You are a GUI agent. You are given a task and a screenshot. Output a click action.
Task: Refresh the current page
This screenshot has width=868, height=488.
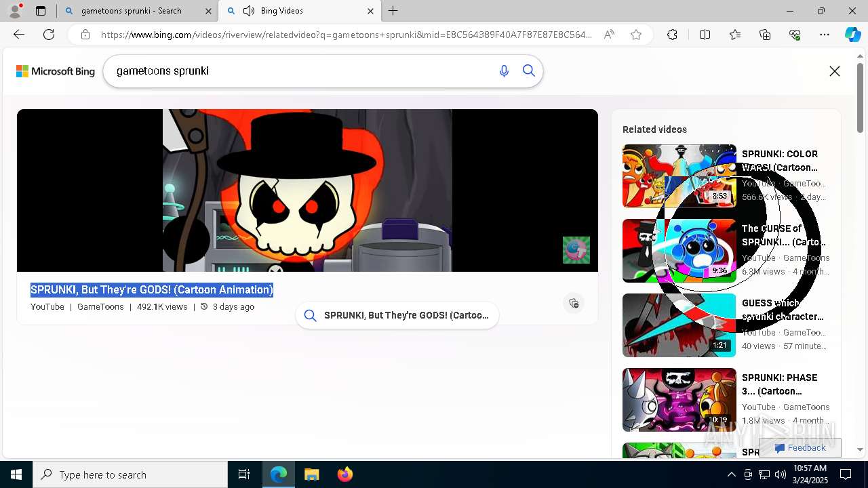49,35
